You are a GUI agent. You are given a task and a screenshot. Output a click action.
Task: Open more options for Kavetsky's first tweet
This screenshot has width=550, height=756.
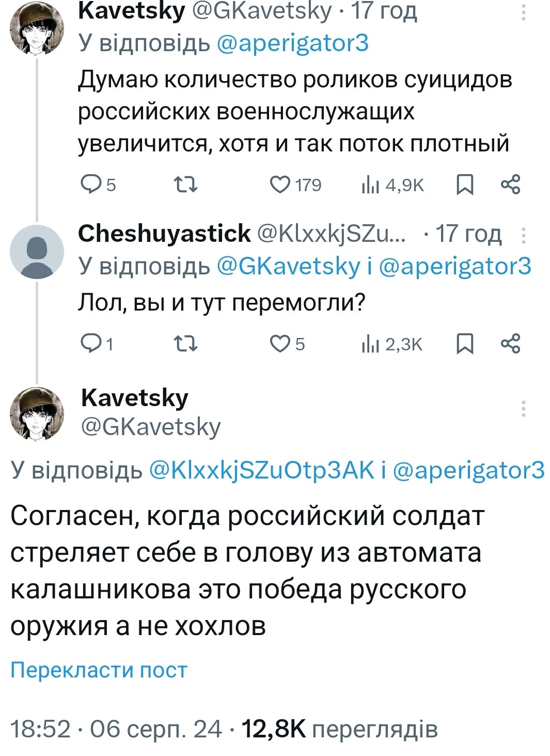pyautogui.click(x=523, y=12)
